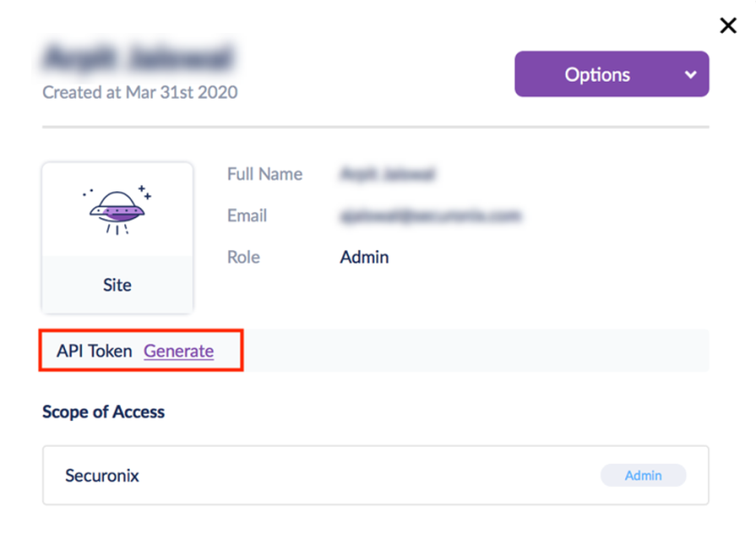This screenshot has width=756, height=551.
Task: Click the blurred full name value
Action: (x=388, y=174)
